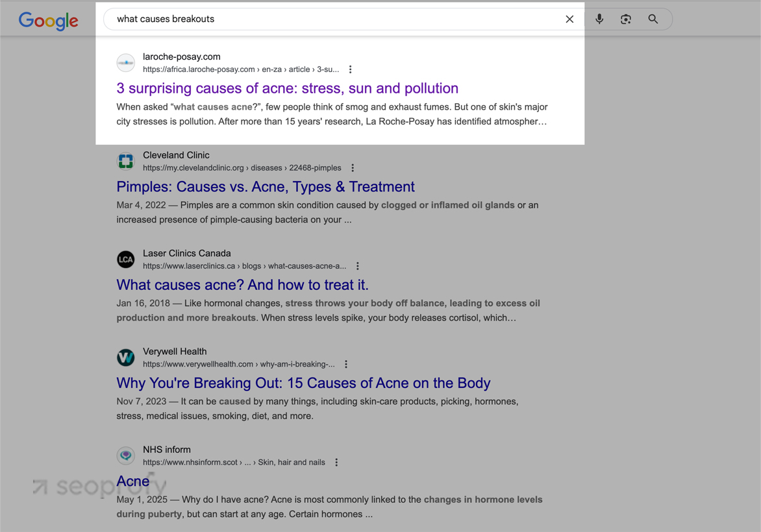Open 'What causes acne? And how to treat it.'
The image size is (761, 532).
243,285
